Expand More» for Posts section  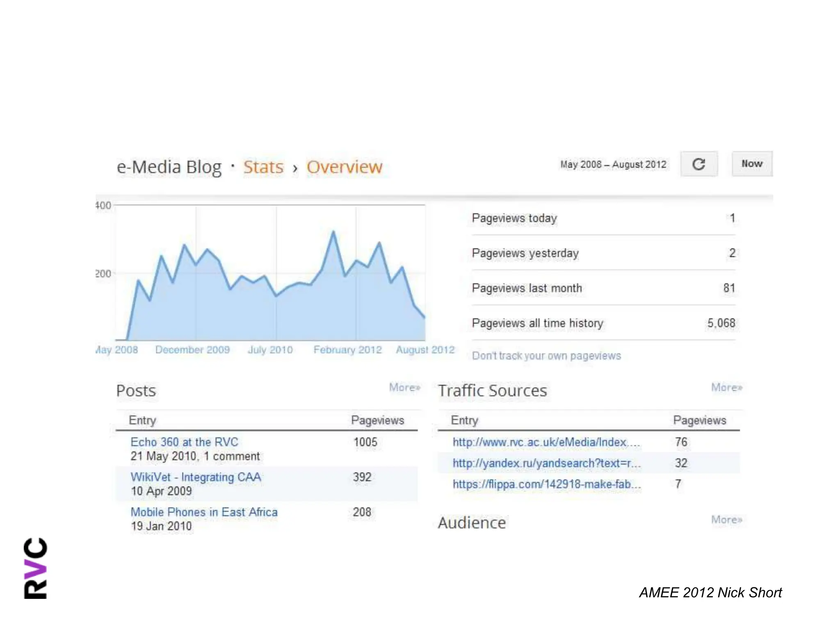coord(404,387)
